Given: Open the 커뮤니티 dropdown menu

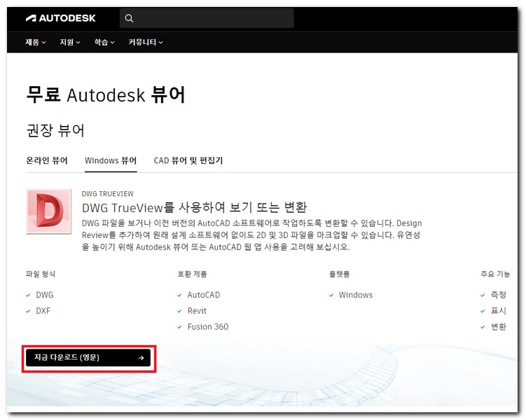Looking at the screenshot, I should [x=146, y=43].
